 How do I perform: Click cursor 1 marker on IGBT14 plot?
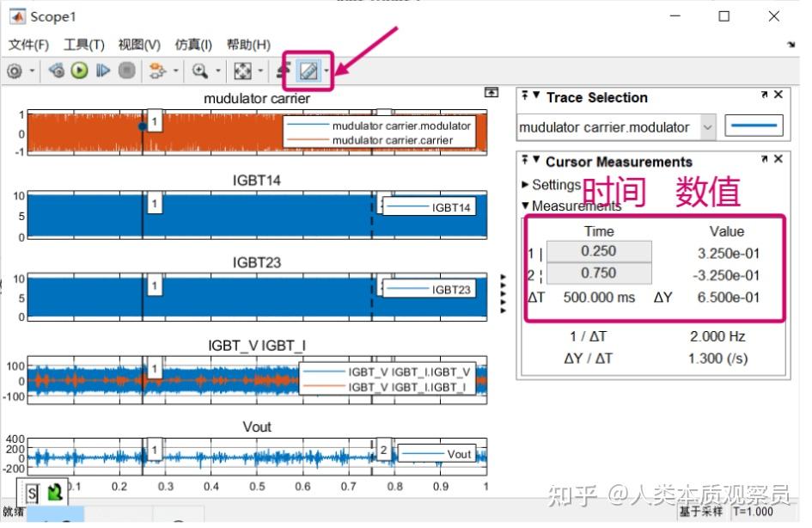click(x=155, y=204)
